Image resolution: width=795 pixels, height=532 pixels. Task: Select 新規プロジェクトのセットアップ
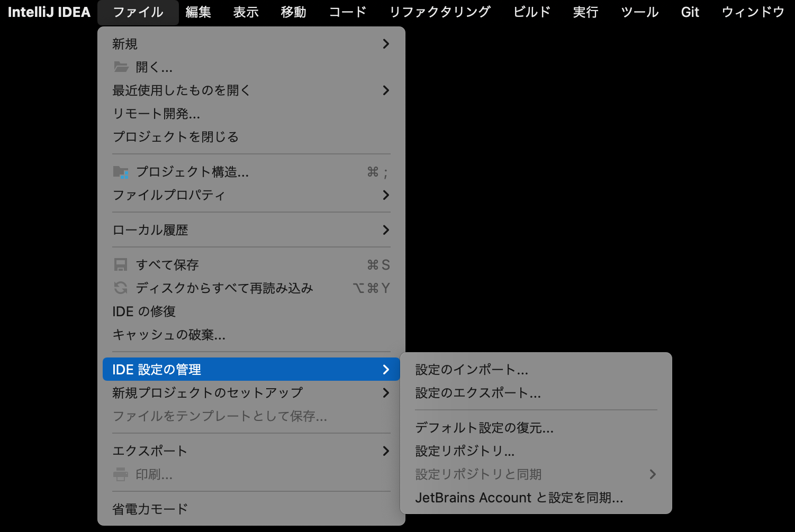pyautogui.click(x=251, y=393)
